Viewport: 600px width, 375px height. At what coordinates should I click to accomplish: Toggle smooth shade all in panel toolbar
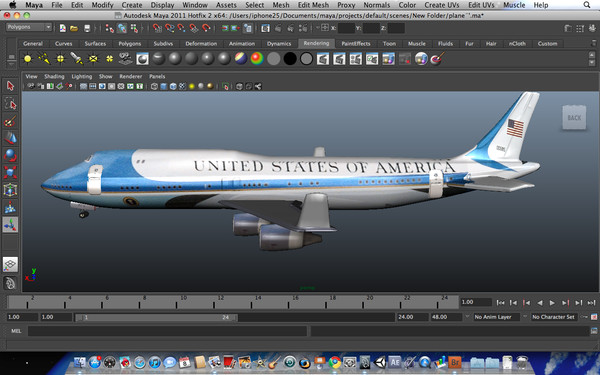(x=163, y=86)
